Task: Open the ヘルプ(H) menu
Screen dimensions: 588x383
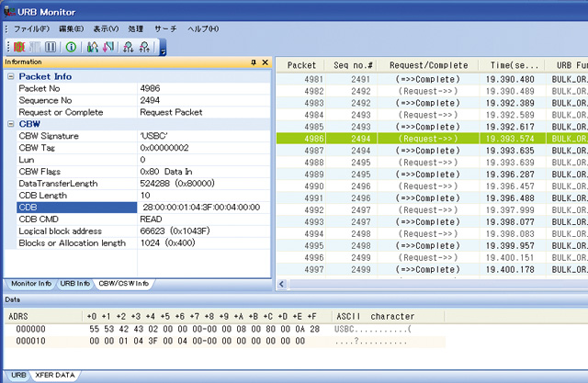Action: [x=203, y=28]
